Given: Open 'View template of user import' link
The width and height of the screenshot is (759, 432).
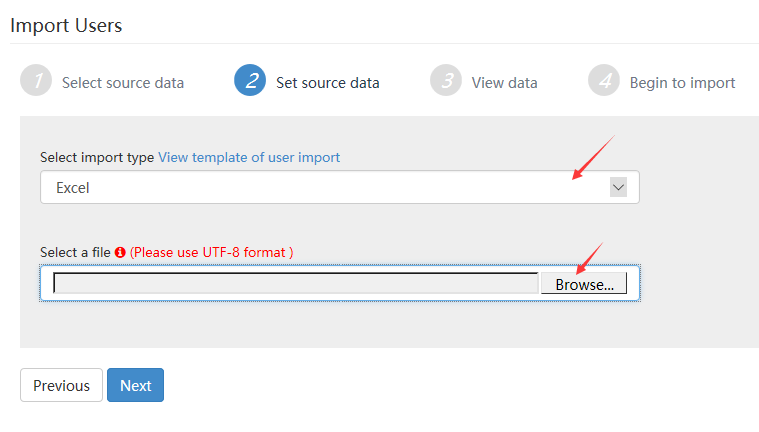Looking at the screenshot, I should click(249, 157).
